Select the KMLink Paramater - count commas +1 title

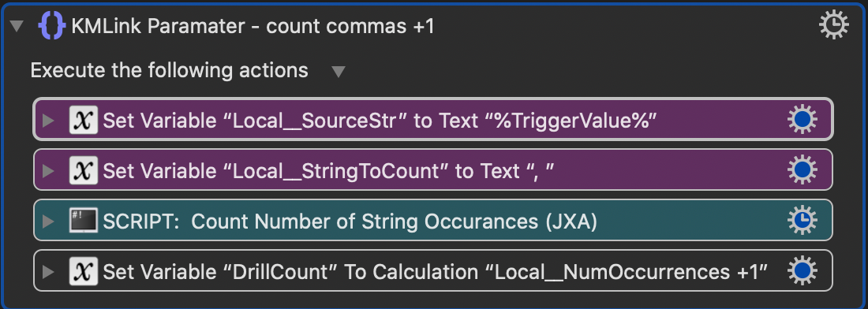pos(253,26)
